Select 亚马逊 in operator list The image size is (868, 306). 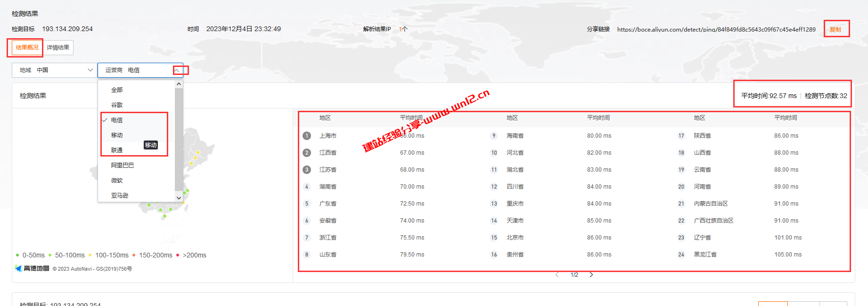click(x=136, y=196)
